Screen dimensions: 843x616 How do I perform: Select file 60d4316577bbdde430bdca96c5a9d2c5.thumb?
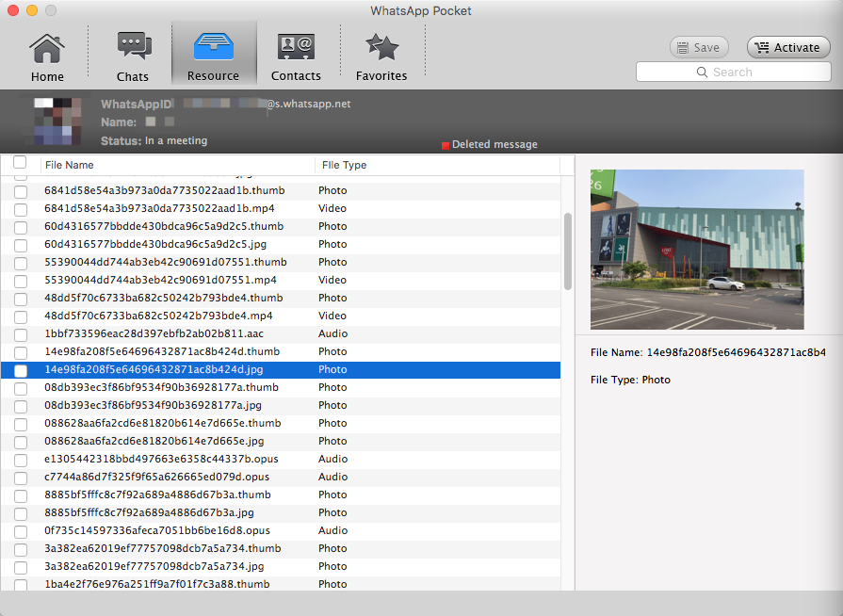(x=164, y=226)
